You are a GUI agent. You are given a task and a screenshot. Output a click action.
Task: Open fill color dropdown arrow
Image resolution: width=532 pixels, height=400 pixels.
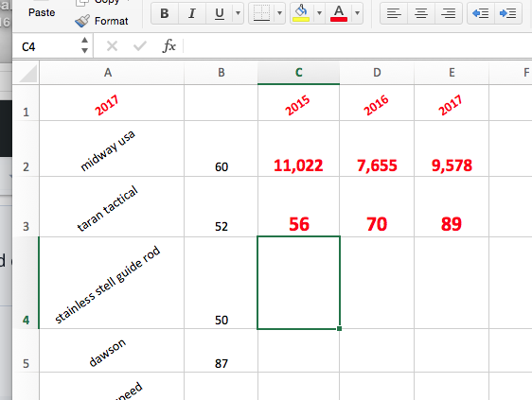tap(319, 13)
